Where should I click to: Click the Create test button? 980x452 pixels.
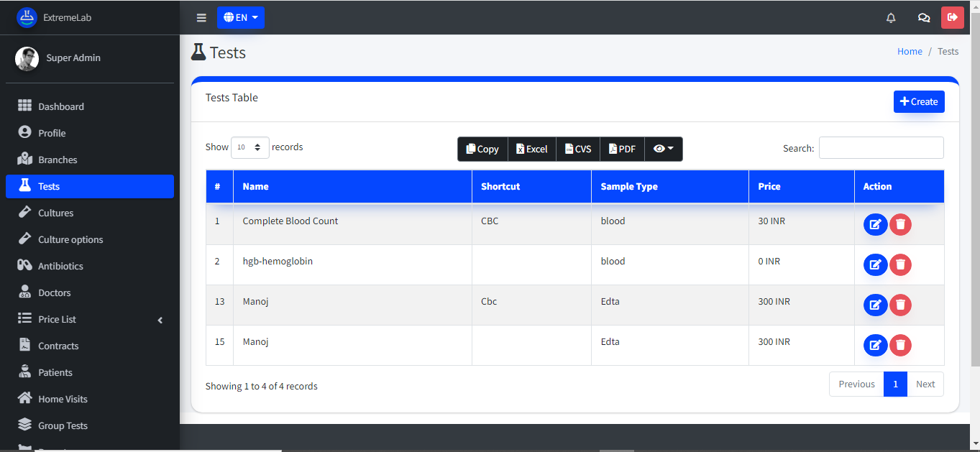[x=918, y=102]
